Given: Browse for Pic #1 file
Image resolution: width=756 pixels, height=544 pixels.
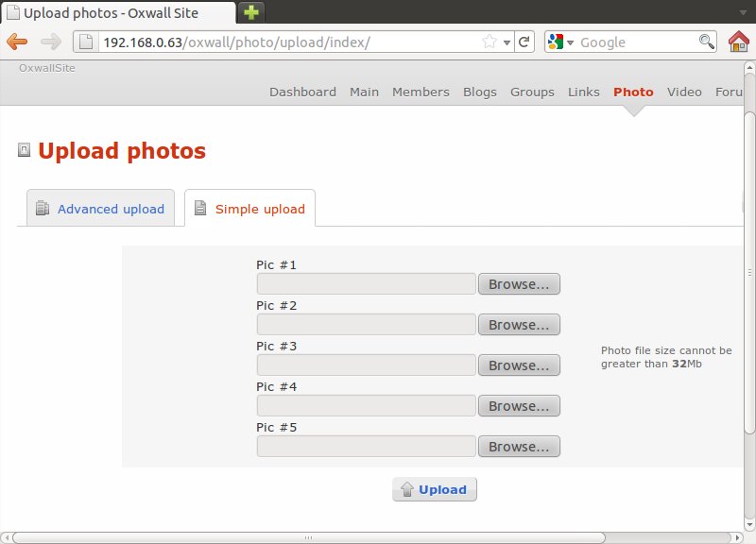Looking at the screenshot, I should pyautogui.click(x=519, y=283).
